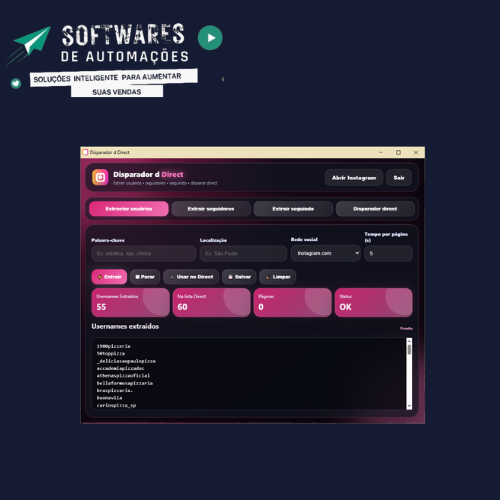
Task: Switch to Extrair seguidores tab
Action: [211, 209]
